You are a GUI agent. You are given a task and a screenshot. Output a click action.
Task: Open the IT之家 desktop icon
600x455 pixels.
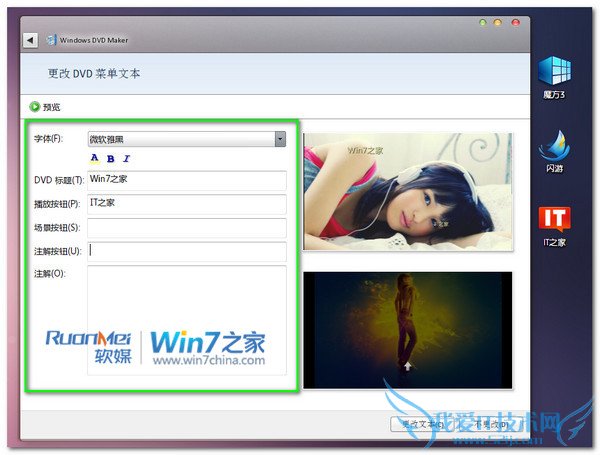point(554,226)
